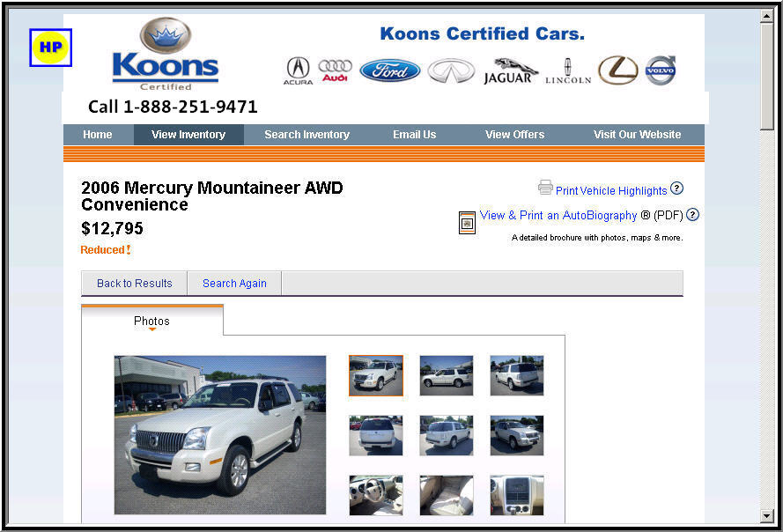Click the Koons Certified crown logo

click(166, 54)
